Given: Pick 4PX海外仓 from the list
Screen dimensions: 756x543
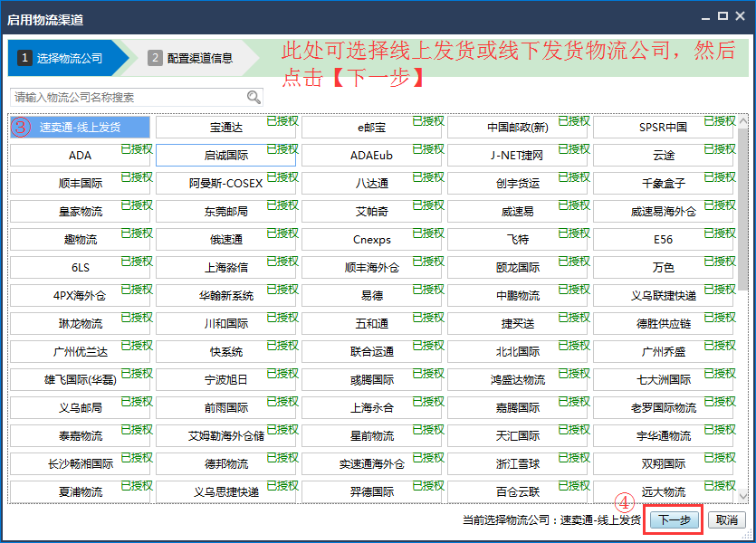Looking at the screenshot, I should pos(80,295).
